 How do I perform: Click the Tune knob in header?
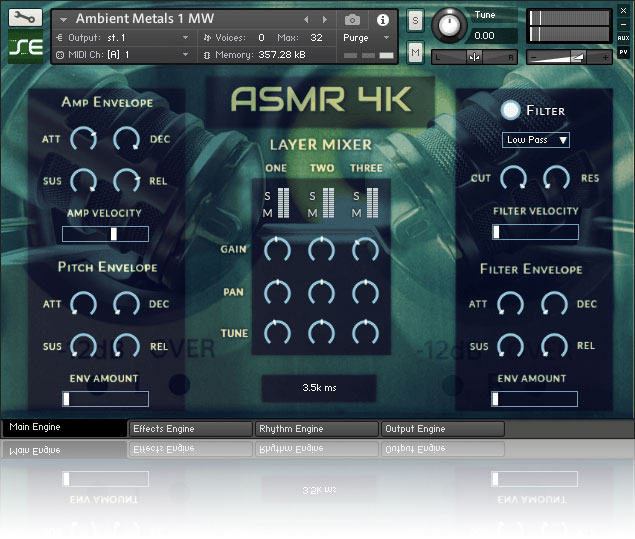451,26
